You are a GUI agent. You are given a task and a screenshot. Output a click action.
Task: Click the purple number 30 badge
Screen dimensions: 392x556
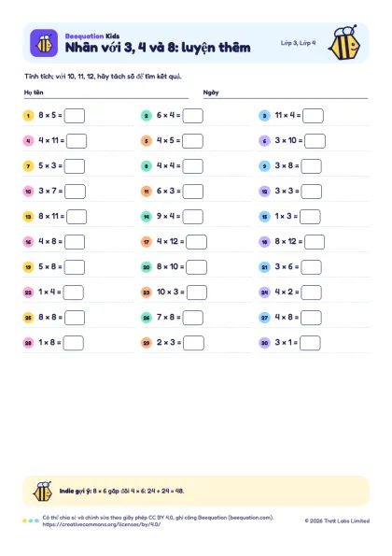pos(264,343)
